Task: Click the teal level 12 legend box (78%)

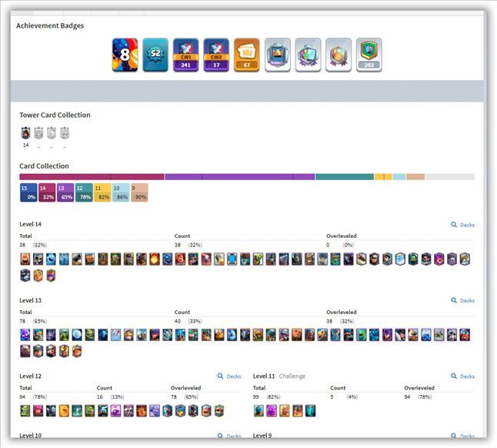Action: (84, 192)
